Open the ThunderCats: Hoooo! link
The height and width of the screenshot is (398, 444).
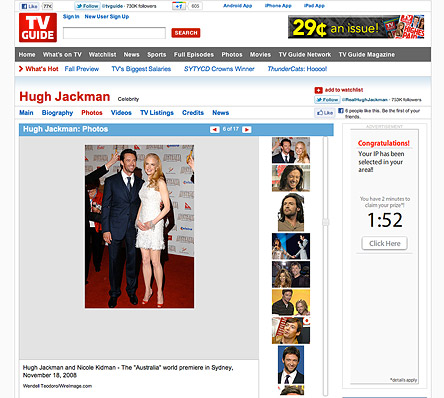(x=297, y=69)
